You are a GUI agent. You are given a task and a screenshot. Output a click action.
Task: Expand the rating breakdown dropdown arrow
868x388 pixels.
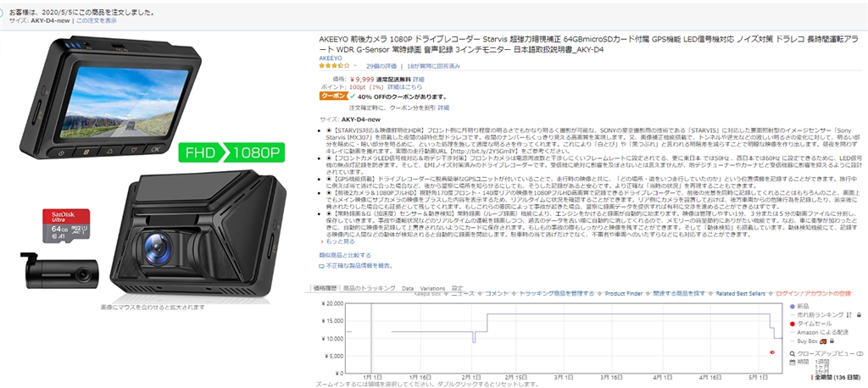pyautogui.click(x=355, y=66)
